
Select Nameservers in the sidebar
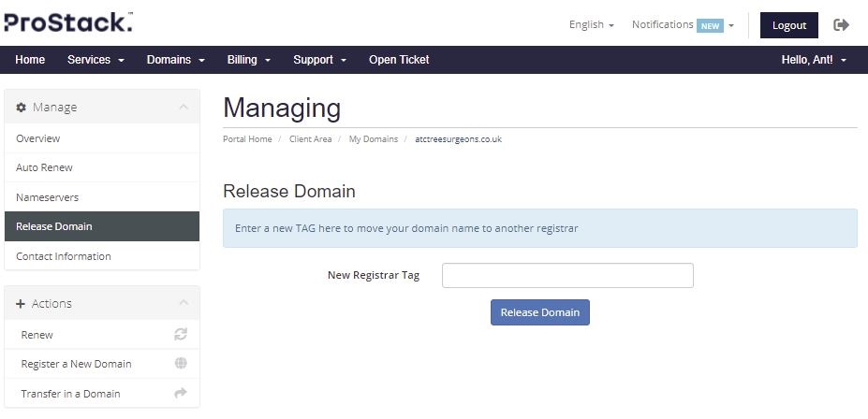pos(102,197)
